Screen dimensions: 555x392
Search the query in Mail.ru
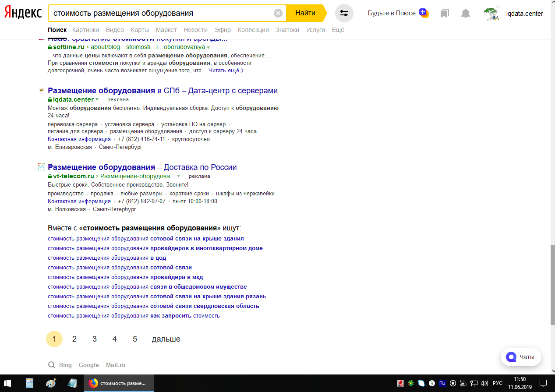tap(116, 365)
